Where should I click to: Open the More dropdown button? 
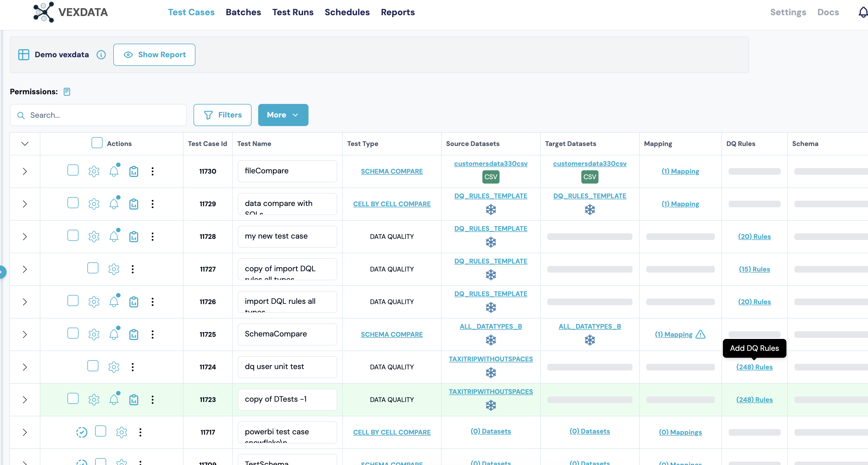pyautogui.click(x=283, y=115)
